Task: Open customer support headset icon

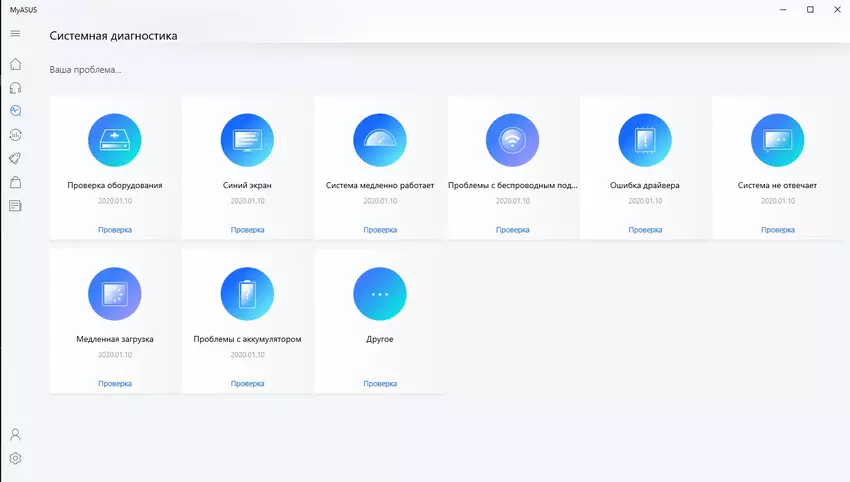Action: coord(15,88)
